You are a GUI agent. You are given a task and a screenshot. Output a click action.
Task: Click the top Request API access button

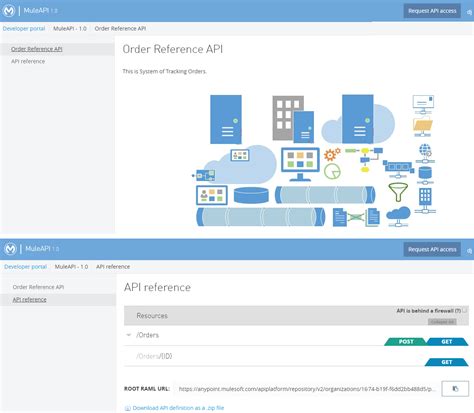pos(432,11)
